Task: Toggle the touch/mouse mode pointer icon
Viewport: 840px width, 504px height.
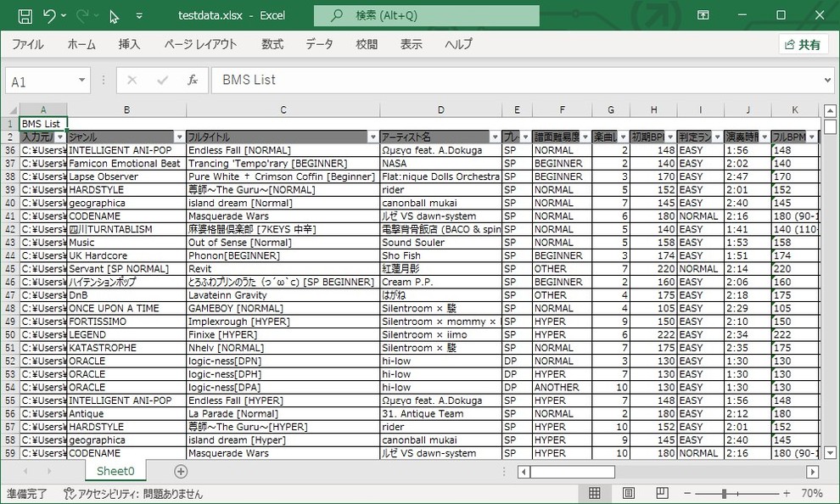Action: coord(114,17)
